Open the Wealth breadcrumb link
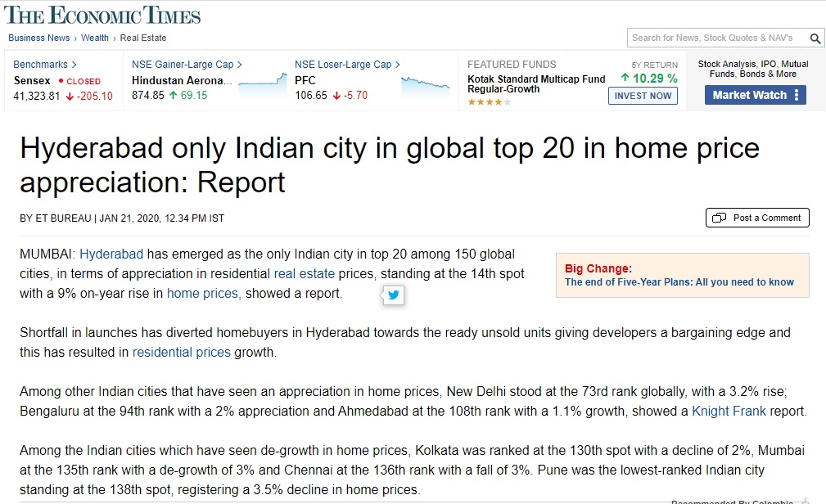 pos(95,38)
